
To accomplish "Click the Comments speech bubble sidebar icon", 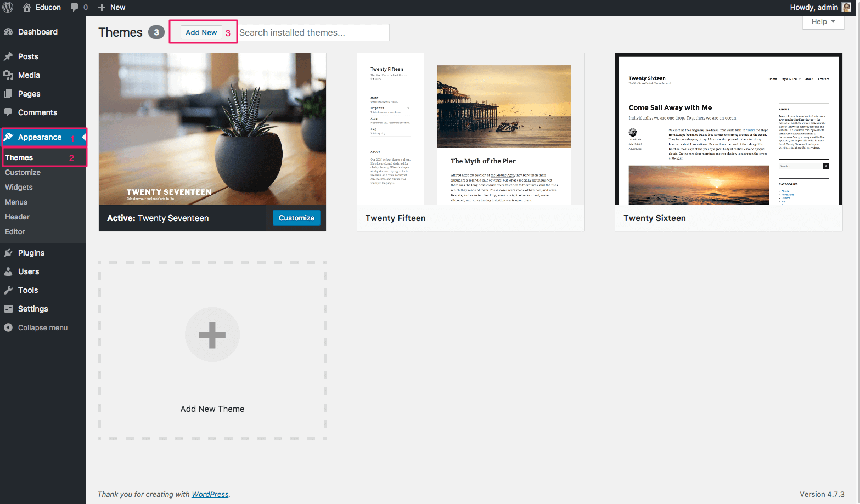I will tap(8, 112).
